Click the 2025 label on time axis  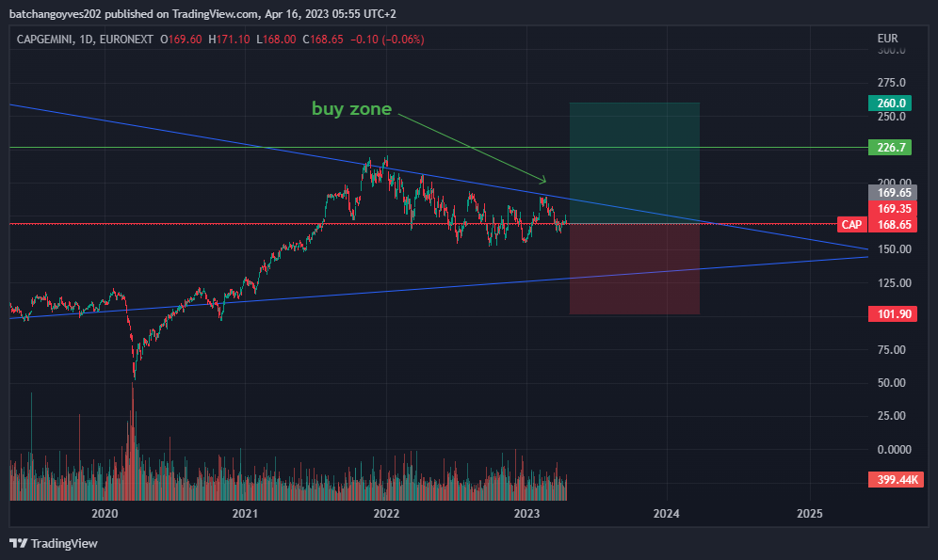click(x=809, y=513)
